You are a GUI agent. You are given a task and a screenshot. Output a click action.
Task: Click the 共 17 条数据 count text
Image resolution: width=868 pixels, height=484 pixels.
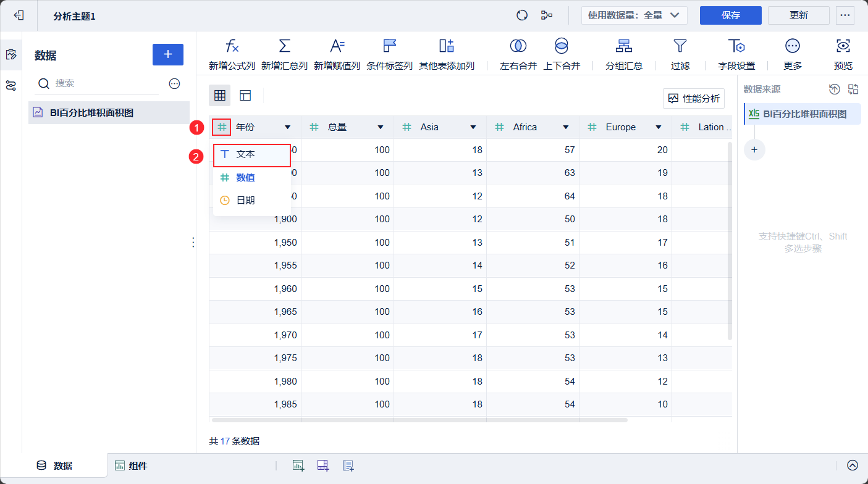point(234,441)
